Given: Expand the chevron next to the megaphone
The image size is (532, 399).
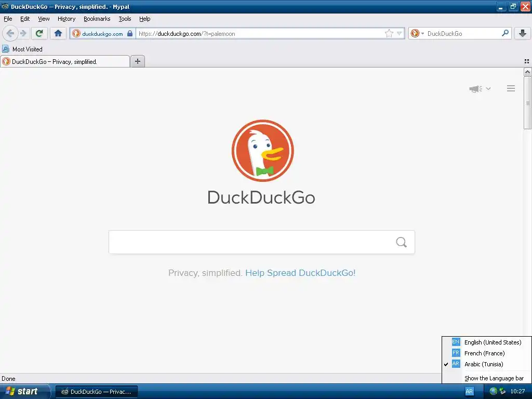Looking at the screenshot, I should pyautogui.click(x=488, y=88).
